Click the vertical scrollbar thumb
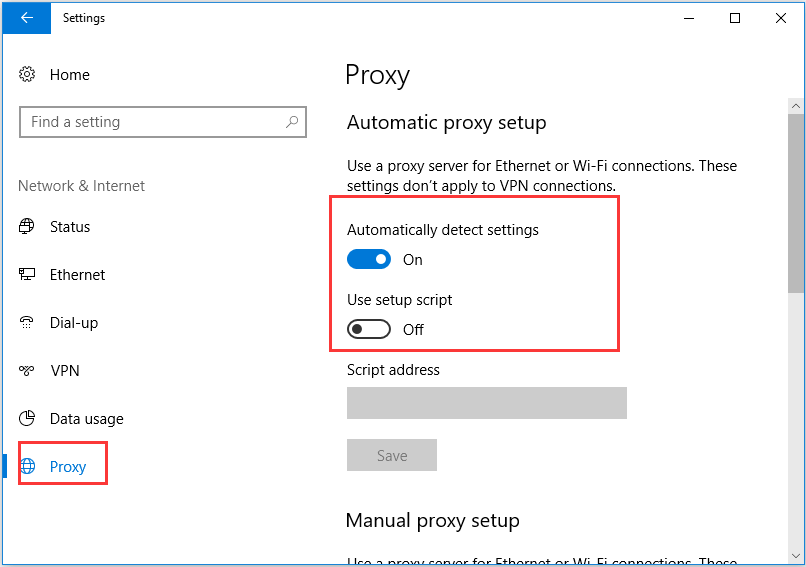 pyautogui.click(x=796, y=204)
